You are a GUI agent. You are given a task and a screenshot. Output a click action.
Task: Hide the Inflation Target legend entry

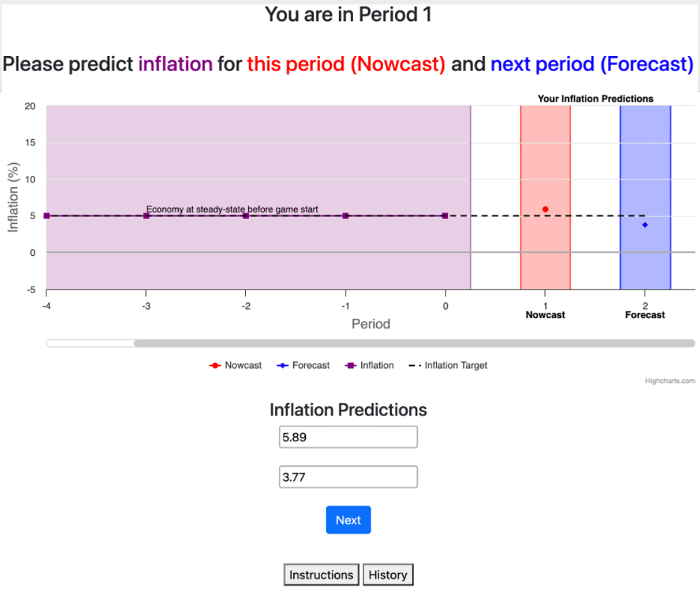(449, 365)
